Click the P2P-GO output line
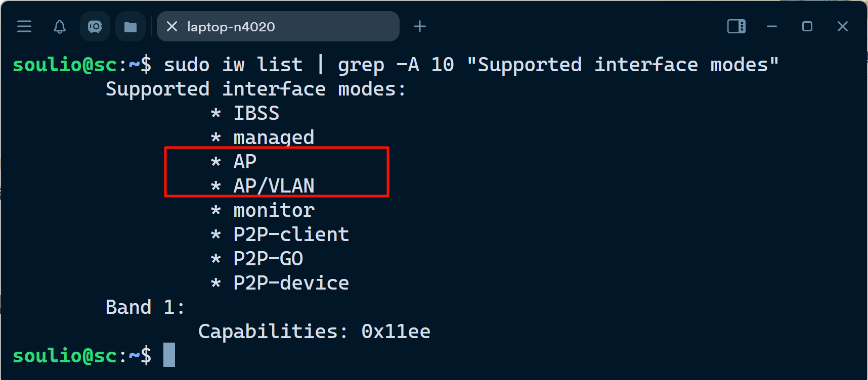 [268, 259]
